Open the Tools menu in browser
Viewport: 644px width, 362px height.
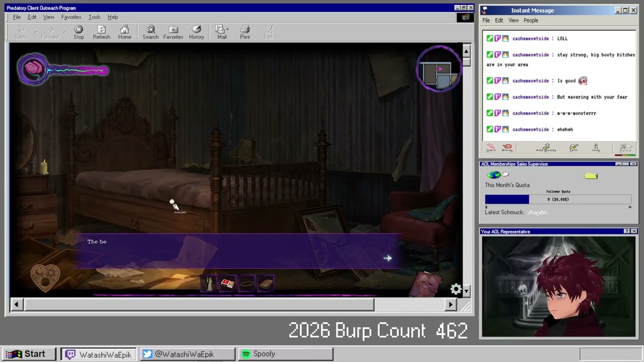[94, 17]
